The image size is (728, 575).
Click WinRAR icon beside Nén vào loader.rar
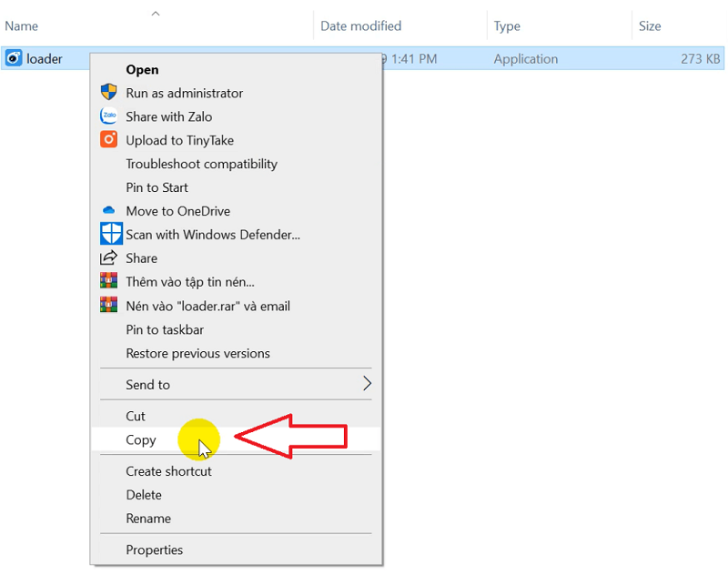point(109,306)
